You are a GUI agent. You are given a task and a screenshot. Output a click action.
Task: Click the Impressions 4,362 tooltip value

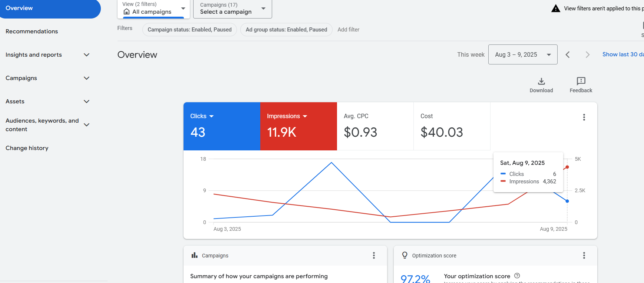pyautogui.click(x=549, y=182)
